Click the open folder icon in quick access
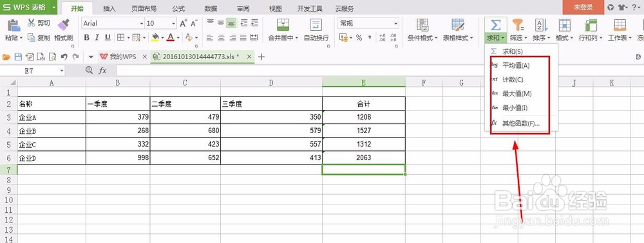The height and width of the screenshot is (243, 644). pyautogui.click(x=6, y=57)
